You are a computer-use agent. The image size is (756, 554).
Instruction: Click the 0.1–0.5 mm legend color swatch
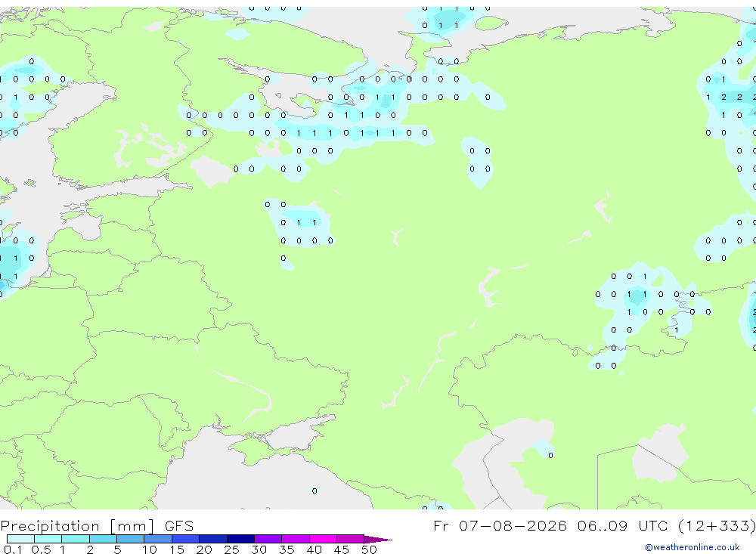20,539
